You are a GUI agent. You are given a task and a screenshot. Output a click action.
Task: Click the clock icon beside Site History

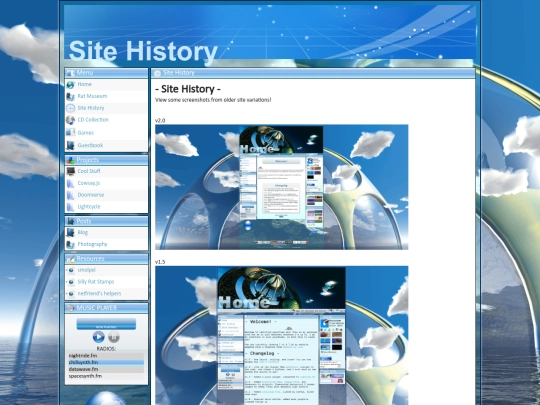[71, 108]
